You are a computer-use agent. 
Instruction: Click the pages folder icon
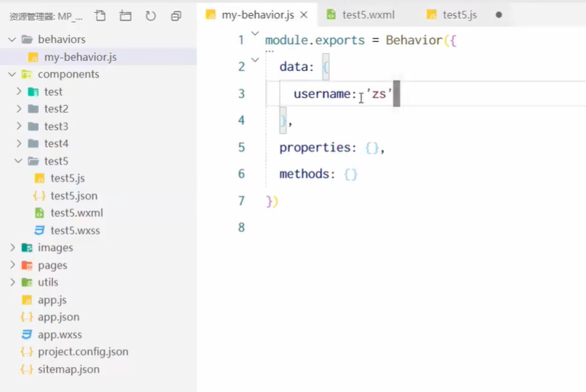pyautogui.click(x=27, y=265)
